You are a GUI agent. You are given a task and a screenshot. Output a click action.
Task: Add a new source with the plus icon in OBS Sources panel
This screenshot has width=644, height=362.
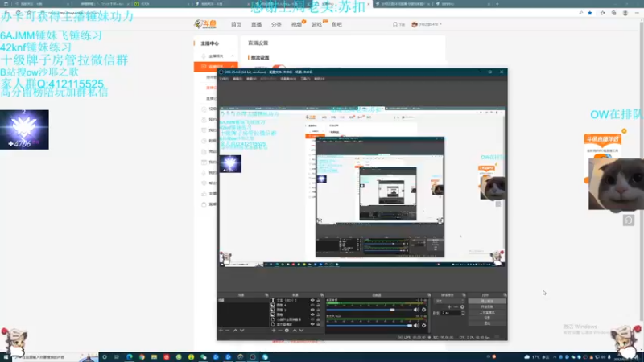click(x=274, y=331)
